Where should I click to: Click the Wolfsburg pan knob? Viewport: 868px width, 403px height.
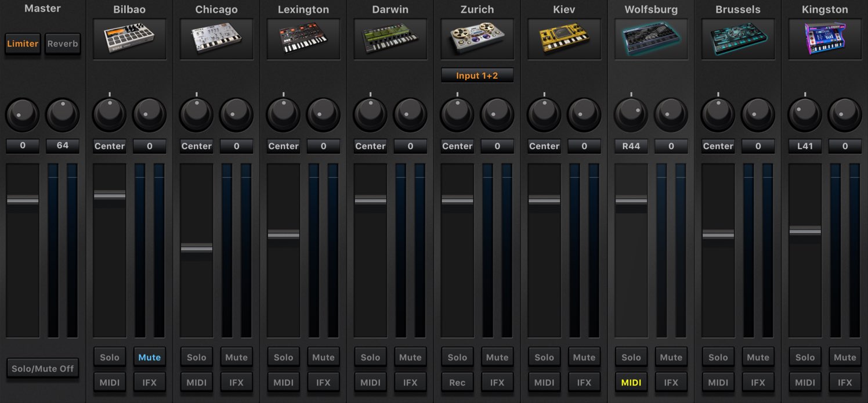click(631, 115)
